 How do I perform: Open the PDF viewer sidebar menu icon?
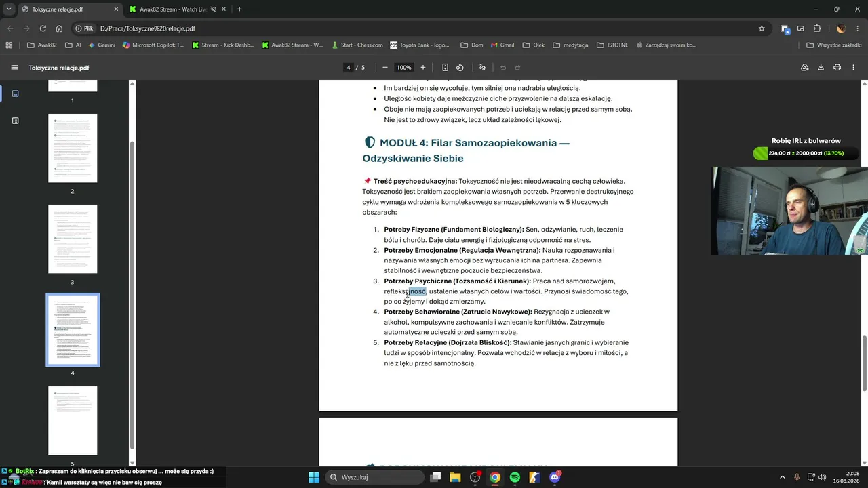14,68
